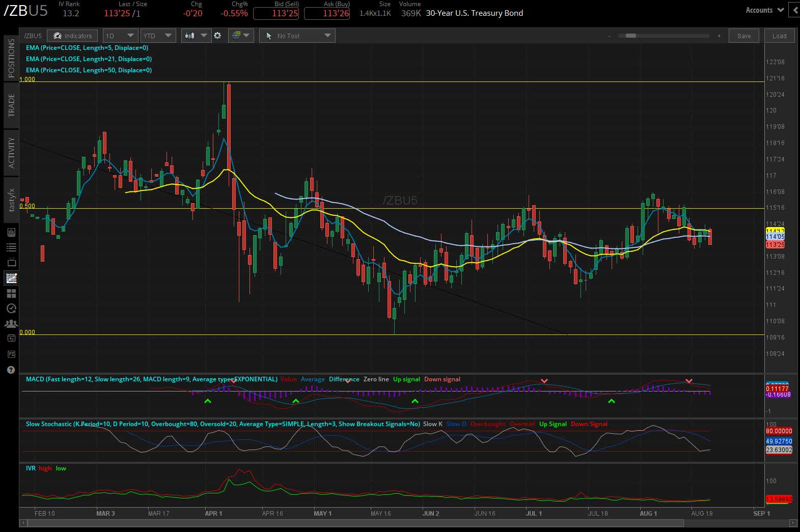Open the chart settings gear icon
Viewport: 800px width, 532px height.
coord(217,36)
